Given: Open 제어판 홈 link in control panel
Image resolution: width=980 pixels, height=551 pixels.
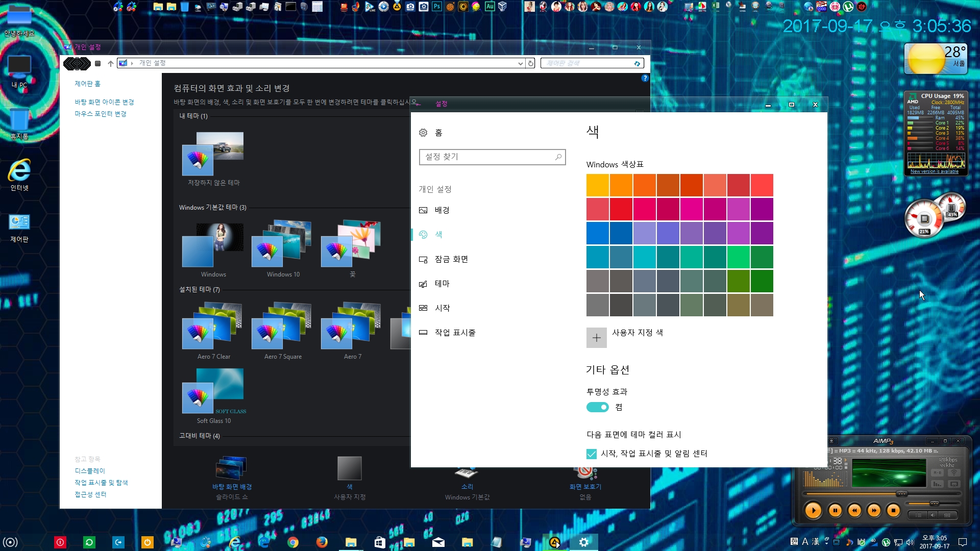Looking at the screenshot, I should pyautogui.click(x=88, y=84).
